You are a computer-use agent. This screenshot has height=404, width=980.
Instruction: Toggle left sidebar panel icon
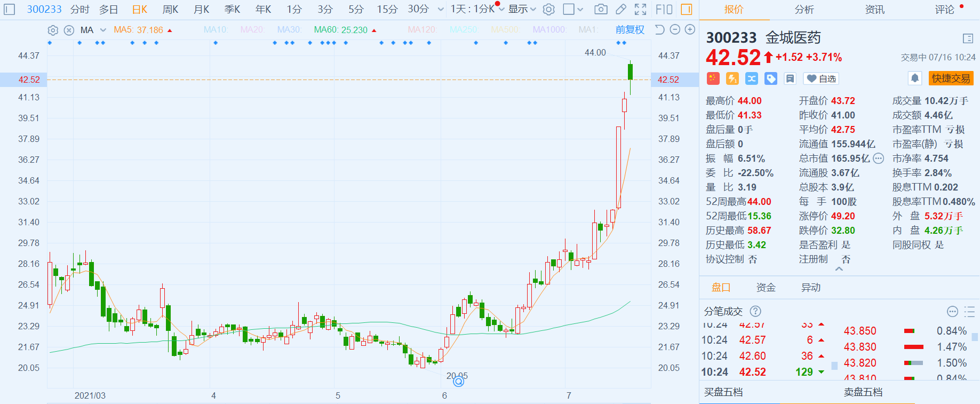(x=10, y=9)
